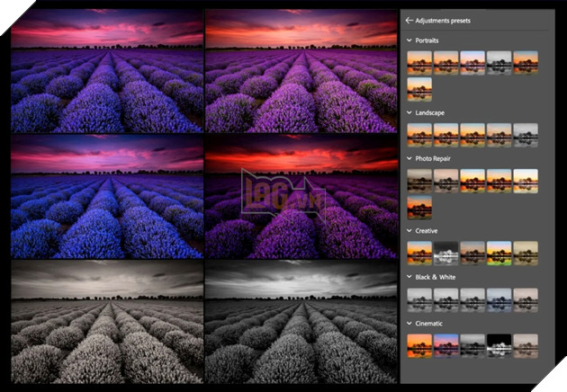Apply the inverted monochrome Creative preset
The image size is (567, 392).
[445, 254]
